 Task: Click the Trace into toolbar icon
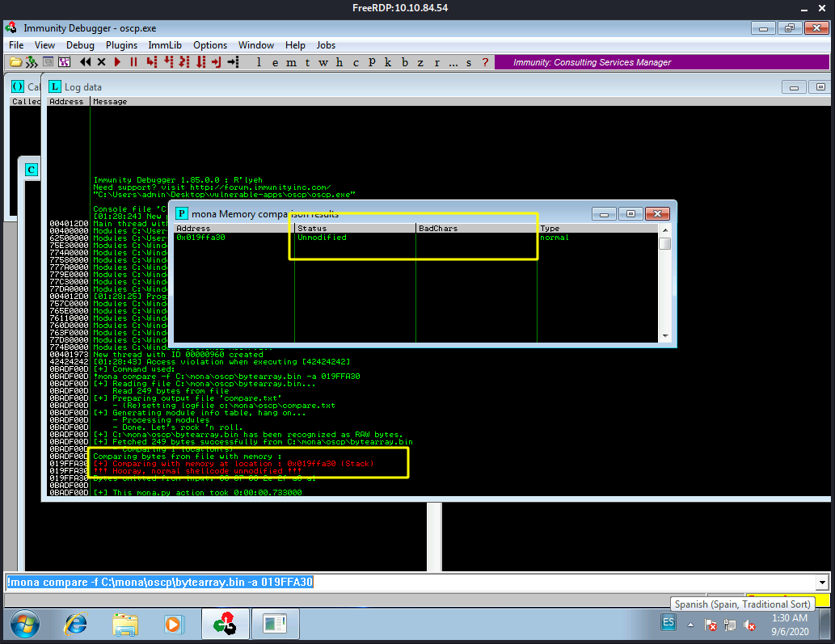[184, 62]
